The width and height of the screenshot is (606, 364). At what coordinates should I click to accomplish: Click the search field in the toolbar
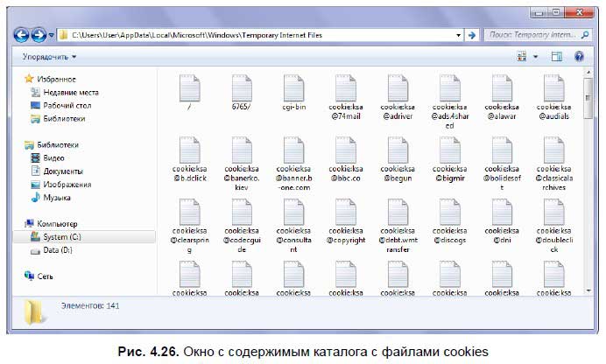point(532,35)
